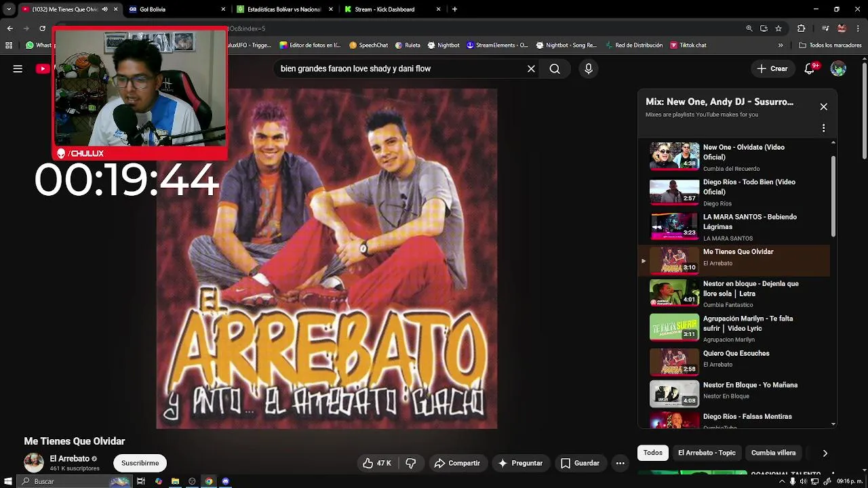Viewport: 868px width, 488px height.
Task: Close the Mix playlist panel
Action: point(823,106)
